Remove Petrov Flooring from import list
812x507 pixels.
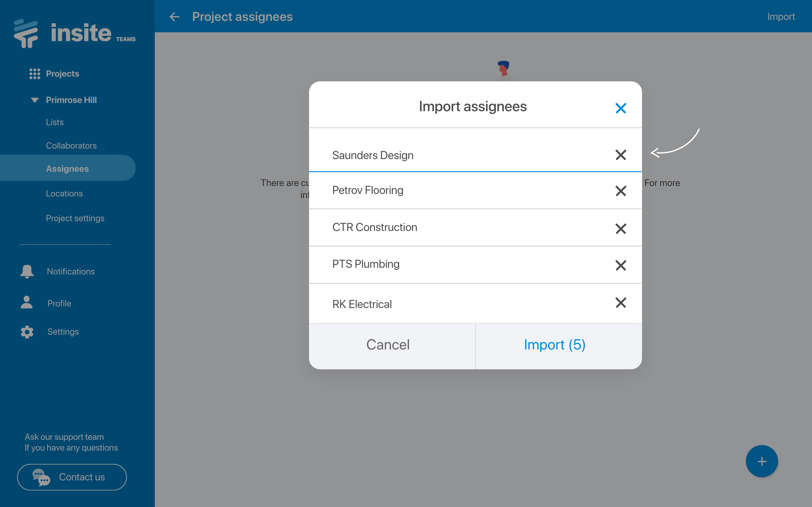point(620,191)
